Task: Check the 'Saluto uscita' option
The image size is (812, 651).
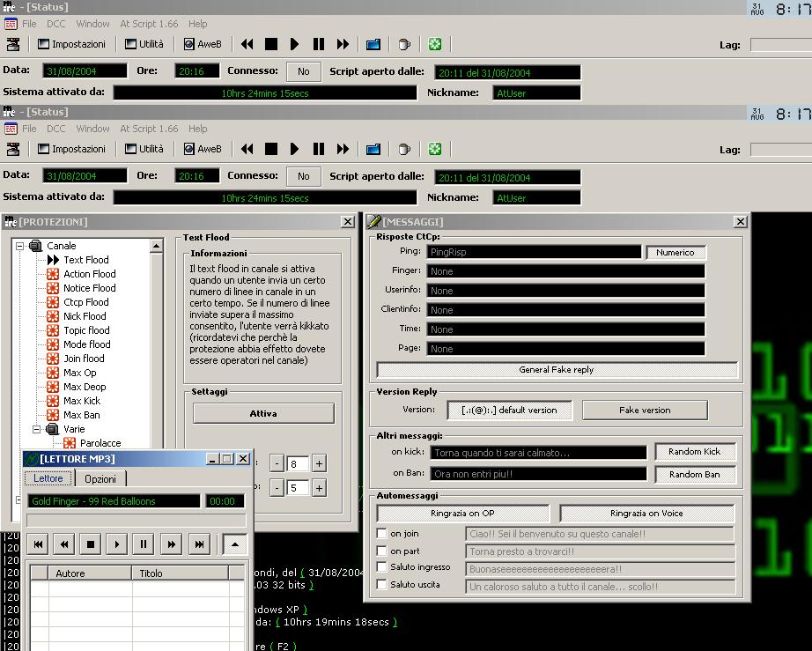Action: (382, 585)
